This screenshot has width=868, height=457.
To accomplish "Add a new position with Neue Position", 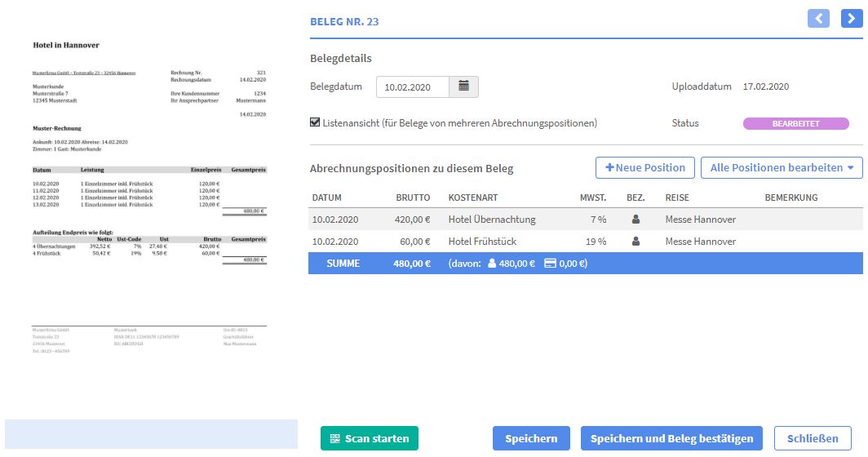I will (645, 168).
